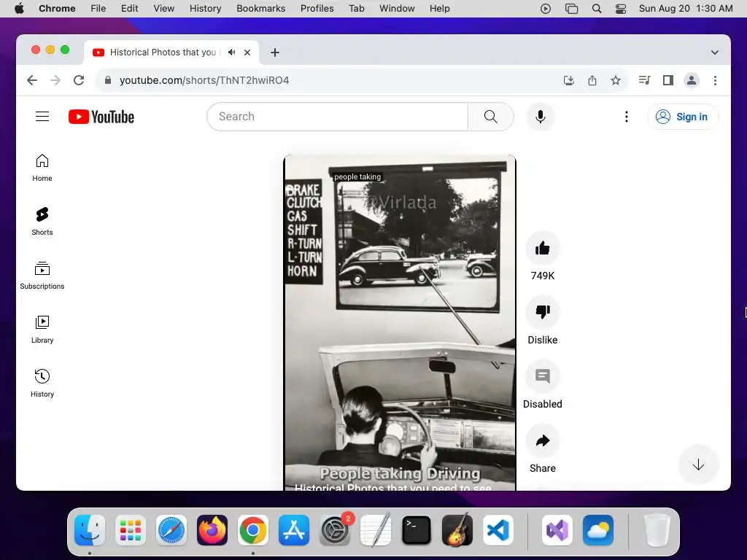Open the File menu
This screenshot has height=560, width=747.
(98, 9)
